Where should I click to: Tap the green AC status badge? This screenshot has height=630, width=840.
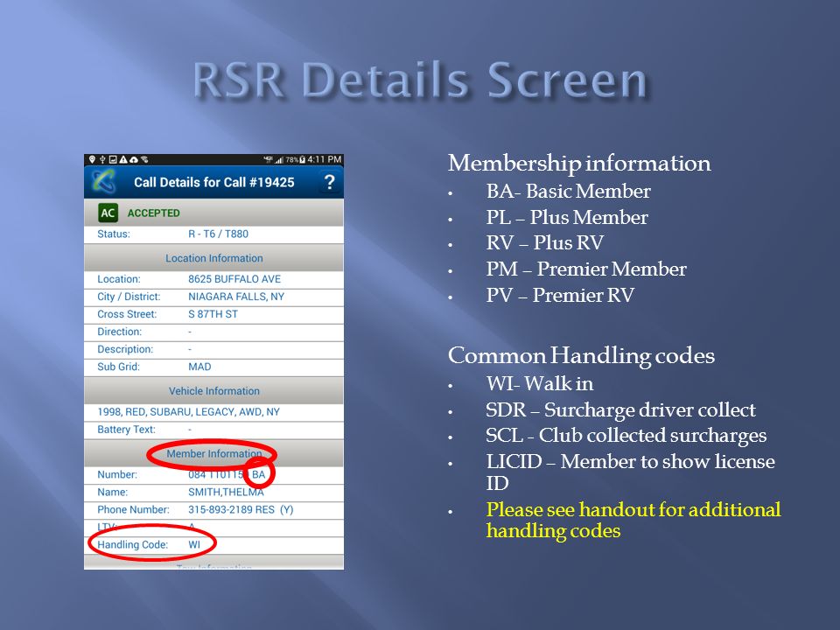[x=108, y=213]
